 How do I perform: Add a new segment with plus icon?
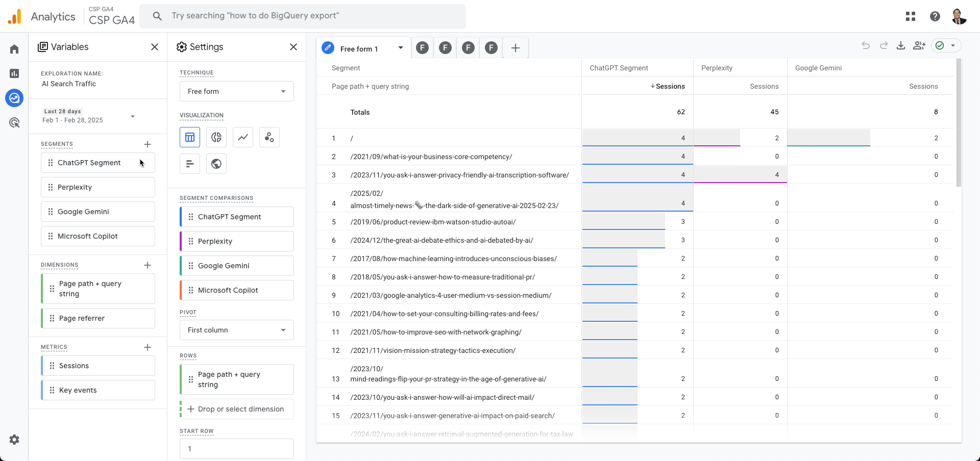(x=148, y=144)
